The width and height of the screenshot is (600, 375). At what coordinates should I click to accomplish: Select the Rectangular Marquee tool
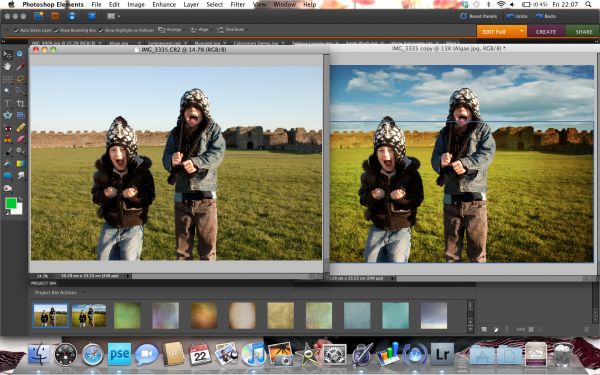click(7, 79)
